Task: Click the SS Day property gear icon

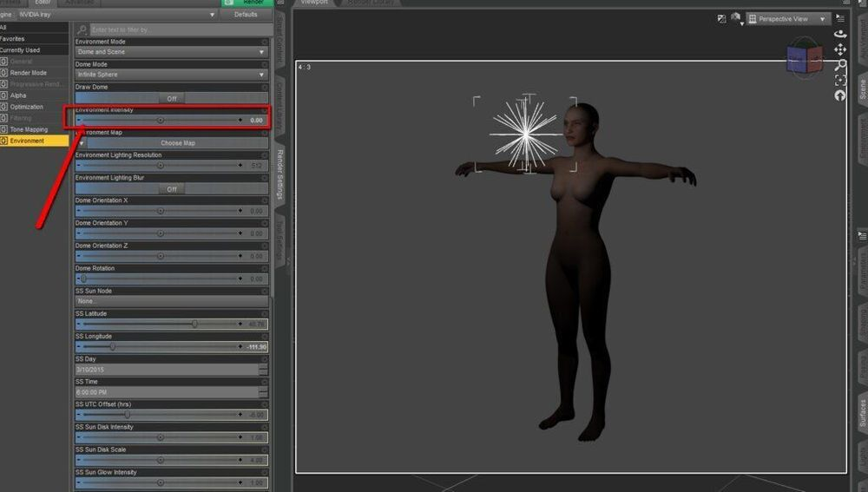Action: [265, 359]
